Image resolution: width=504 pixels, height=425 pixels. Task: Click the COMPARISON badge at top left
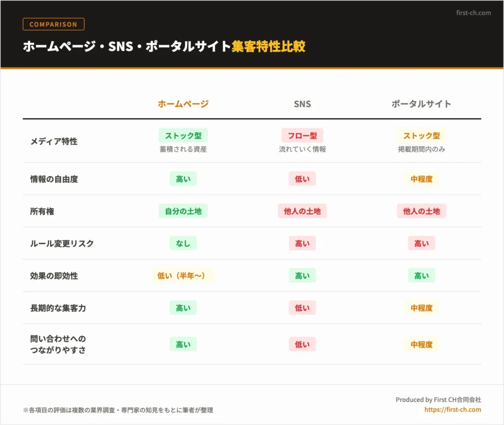click(x=53, y=24)
